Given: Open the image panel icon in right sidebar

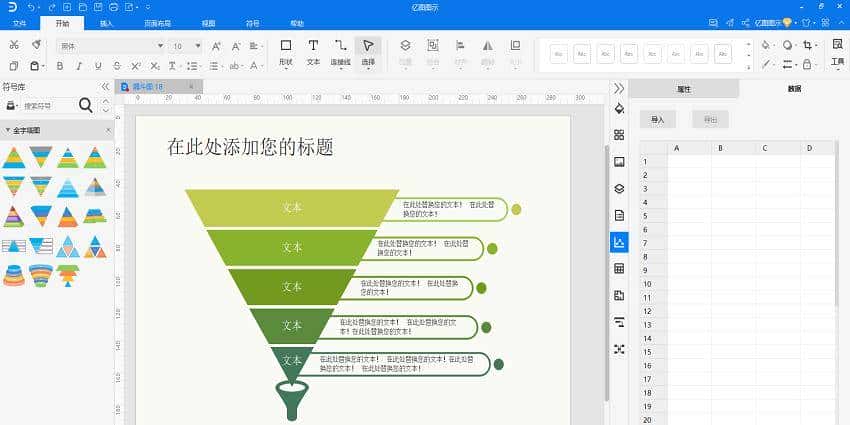Looking at the screenshot, I should [619, 162].
